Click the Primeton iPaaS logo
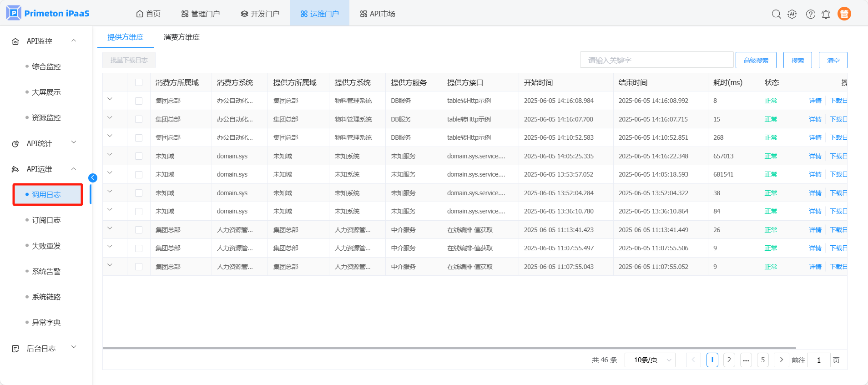The image size is (868, 385). click(48, 13)
